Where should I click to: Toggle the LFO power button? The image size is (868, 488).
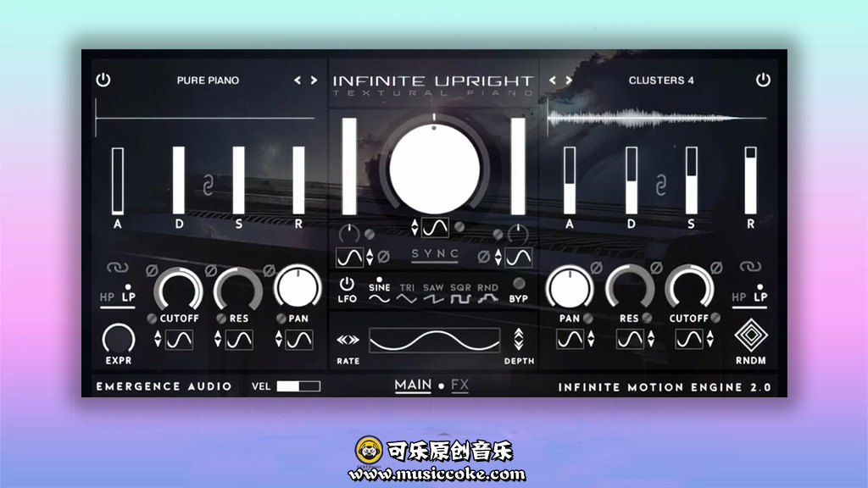[x=347, y=285]
